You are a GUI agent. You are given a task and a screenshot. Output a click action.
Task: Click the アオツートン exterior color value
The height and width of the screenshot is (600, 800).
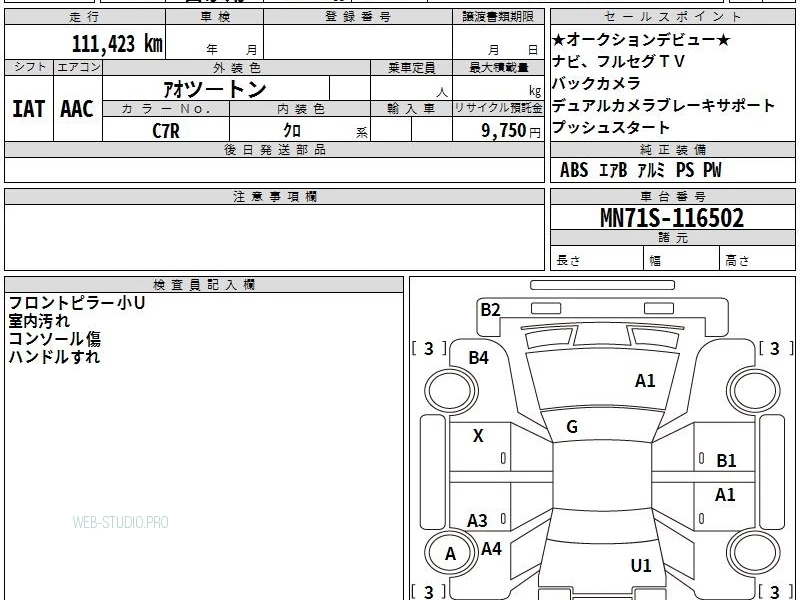coord(215,89)
